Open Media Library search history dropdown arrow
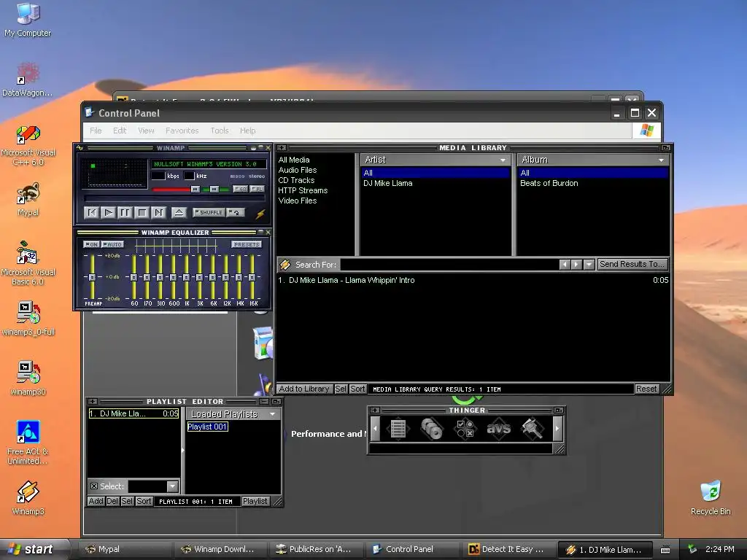 [x=589, y=264]
